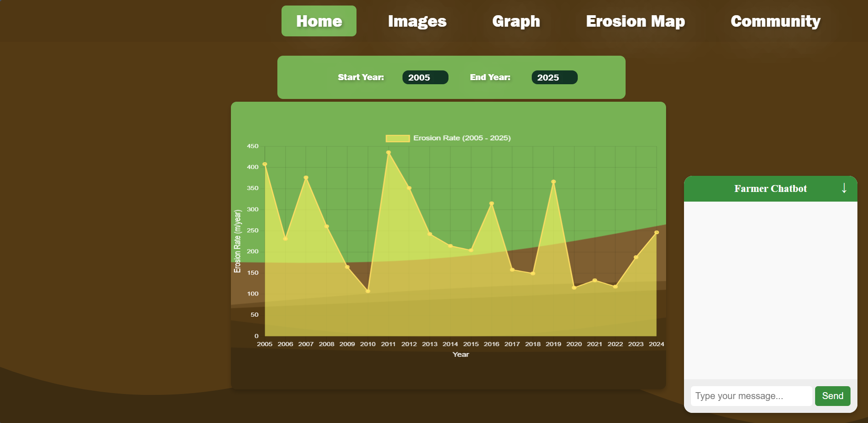Click the End Year input field
Viewport: 868px width, 423px height.
point(554,77)
